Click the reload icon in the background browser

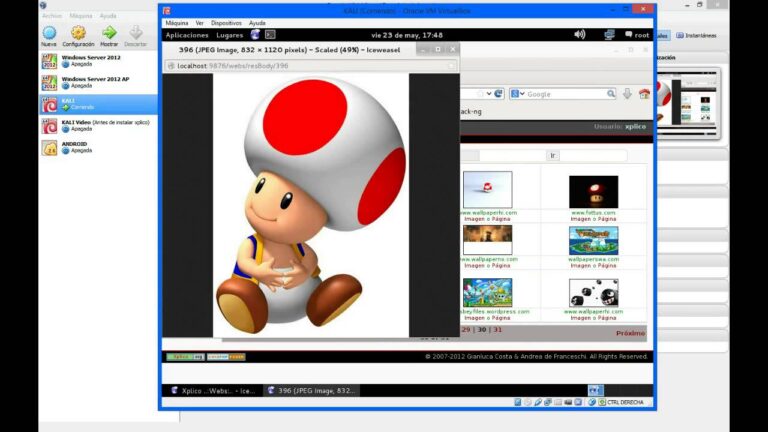pos(499,94)
